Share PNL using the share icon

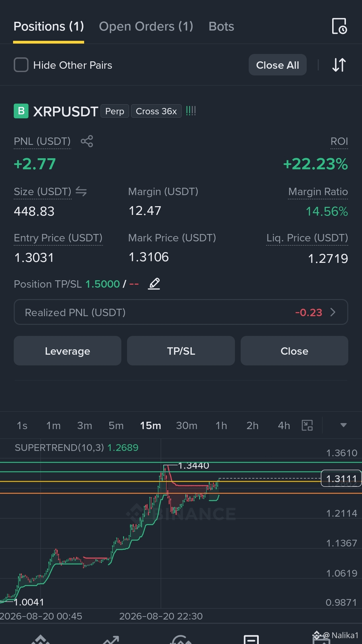tap(87, 141)
